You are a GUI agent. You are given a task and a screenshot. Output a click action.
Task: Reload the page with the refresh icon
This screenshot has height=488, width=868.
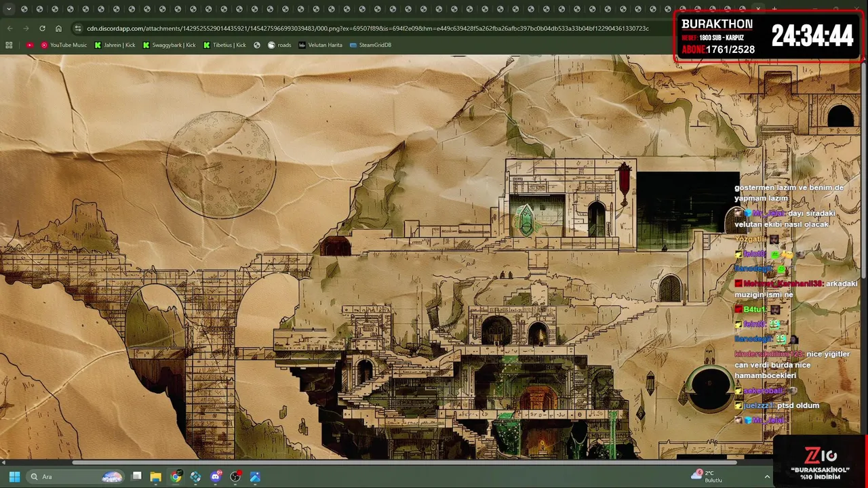coord(42,28)
